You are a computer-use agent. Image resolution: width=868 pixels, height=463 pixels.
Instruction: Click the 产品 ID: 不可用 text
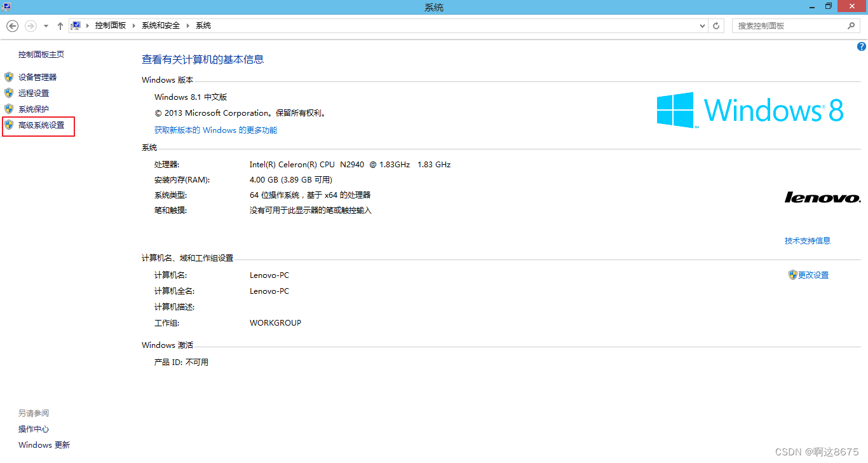point(182,363)
